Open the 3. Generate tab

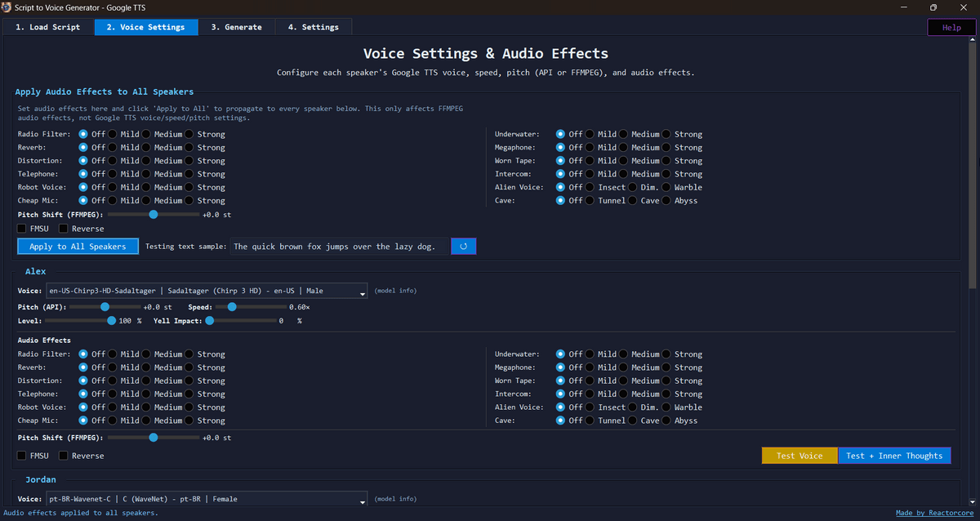click(237, 27)
